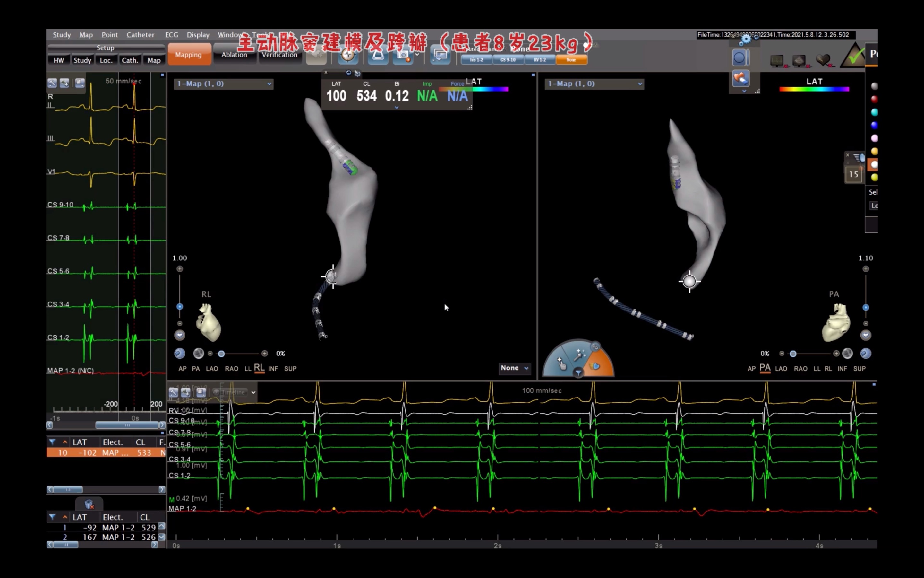Image resolution: width=924 pixels, height=578 pixels.
Task: Expand the tool palette chevron below eraser
Action: [x=744, y=91]
